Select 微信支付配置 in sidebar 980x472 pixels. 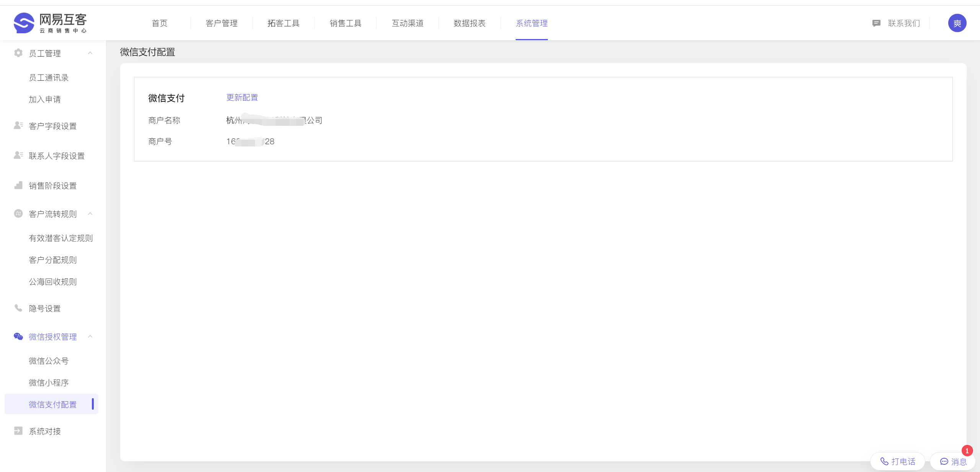(x=51, y=404)
